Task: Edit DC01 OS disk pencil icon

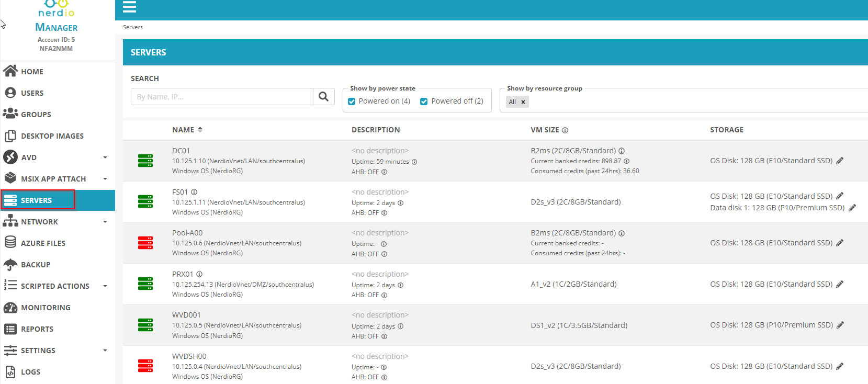Action: 840,161
